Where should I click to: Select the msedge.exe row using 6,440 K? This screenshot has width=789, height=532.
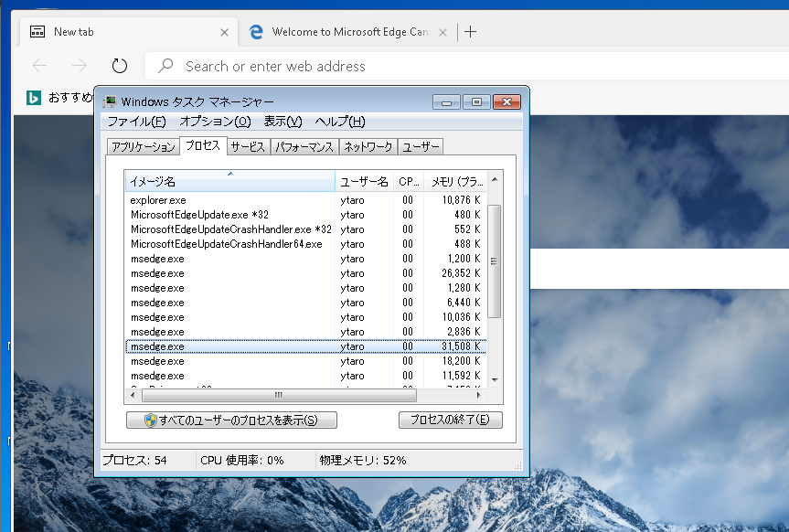305,302
